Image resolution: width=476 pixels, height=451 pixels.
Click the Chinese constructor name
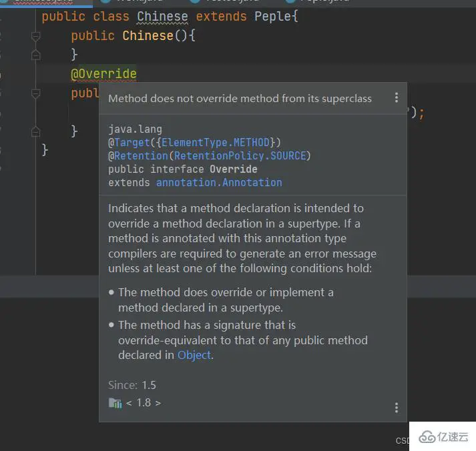pyautogui.click(x=147, y=35)
